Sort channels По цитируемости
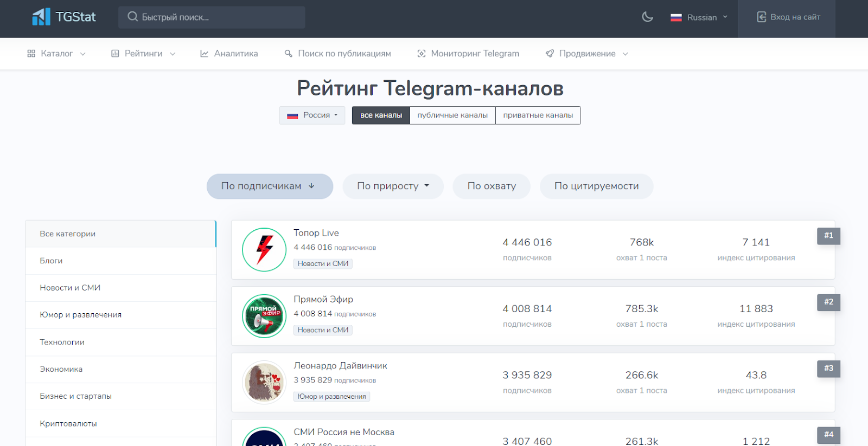The width and height of the screenshot is (868, 446). pos(596,186)
